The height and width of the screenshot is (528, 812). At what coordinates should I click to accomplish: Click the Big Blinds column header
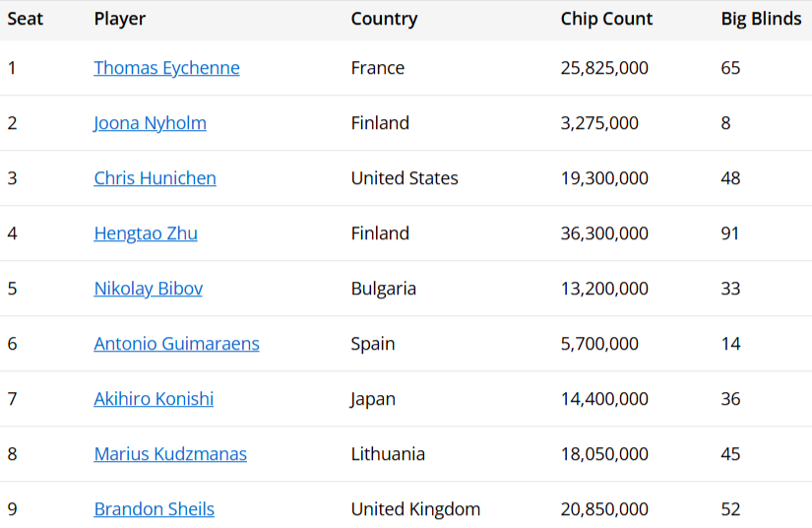tap(761, 19)
